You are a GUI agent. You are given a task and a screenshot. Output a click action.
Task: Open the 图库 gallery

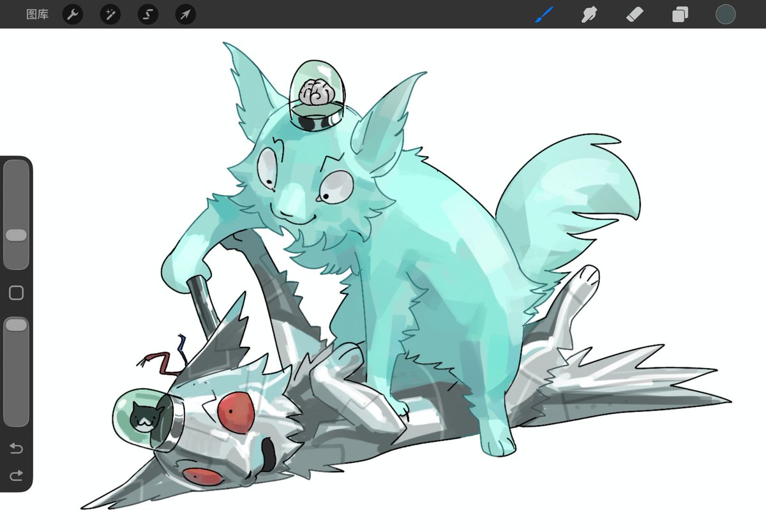pos(37,14)
